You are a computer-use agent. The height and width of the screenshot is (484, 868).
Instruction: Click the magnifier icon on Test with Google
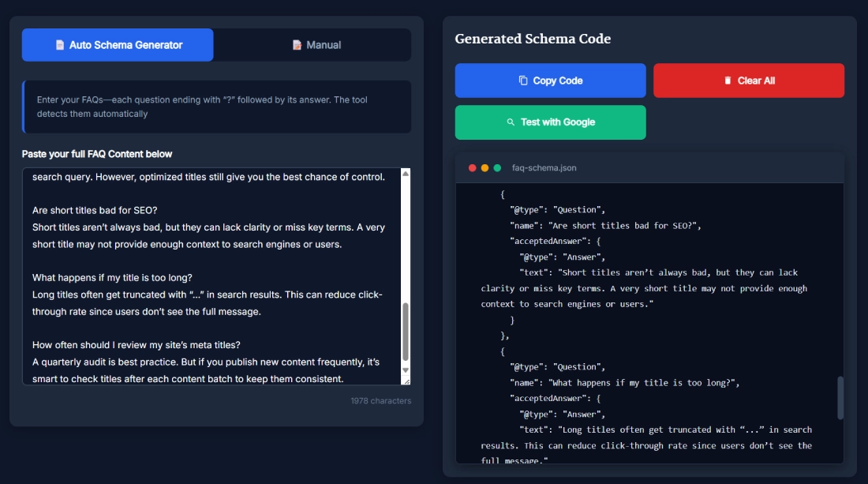511,122
